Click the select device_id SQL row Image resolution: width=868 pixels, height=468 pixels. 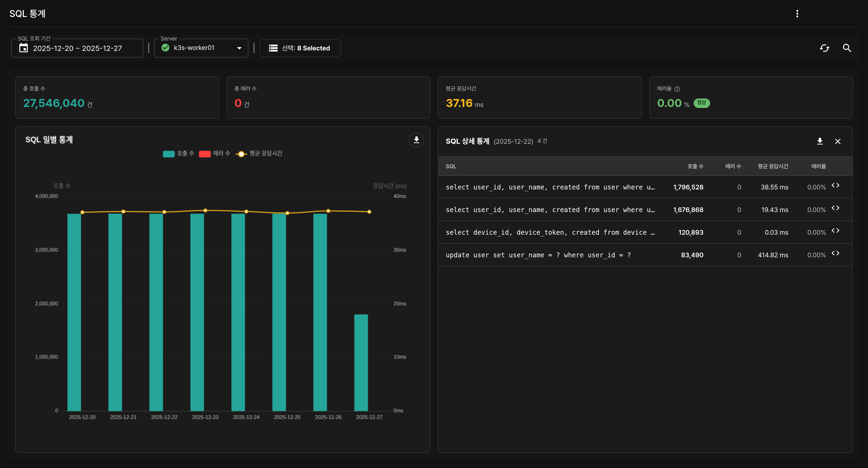550,232
